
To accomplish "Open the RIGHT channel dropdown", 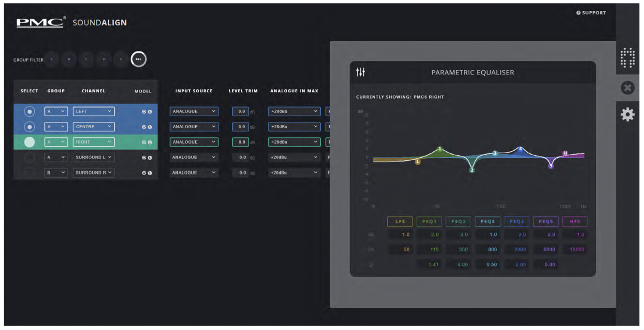I will 94,142.
